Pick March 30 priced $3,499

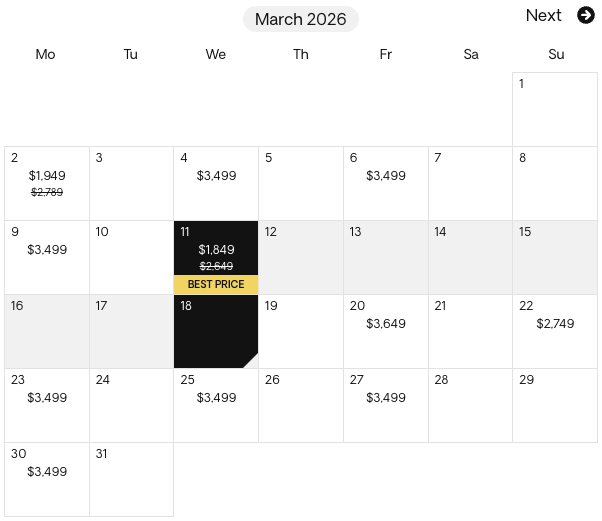click(47, 480)
